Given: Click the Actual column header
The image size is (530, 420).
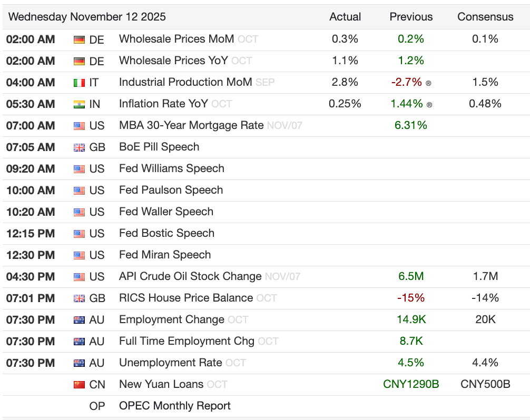Looking at the screenshot, I should coord(345,17).
